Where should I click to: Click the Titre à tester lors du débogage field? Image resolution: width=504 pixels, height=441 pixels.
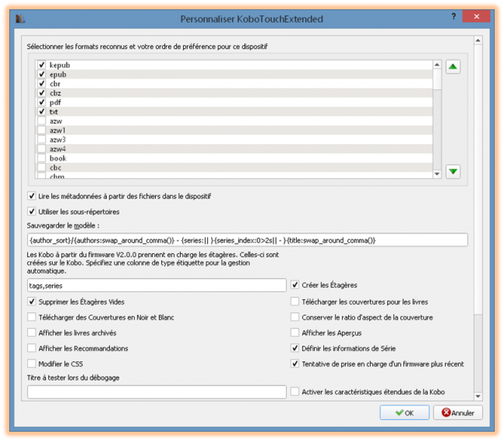157,392
